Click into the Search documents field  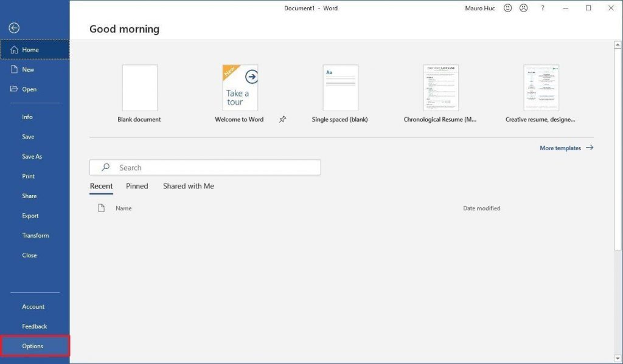point(205,168)
